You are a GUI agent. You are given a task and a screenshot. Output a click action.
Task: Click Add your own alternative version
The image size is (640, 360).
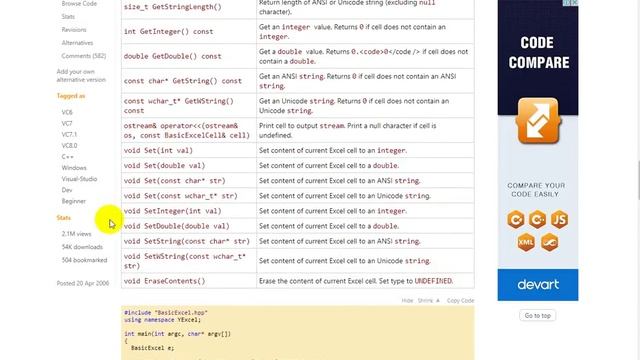(81, 76)
